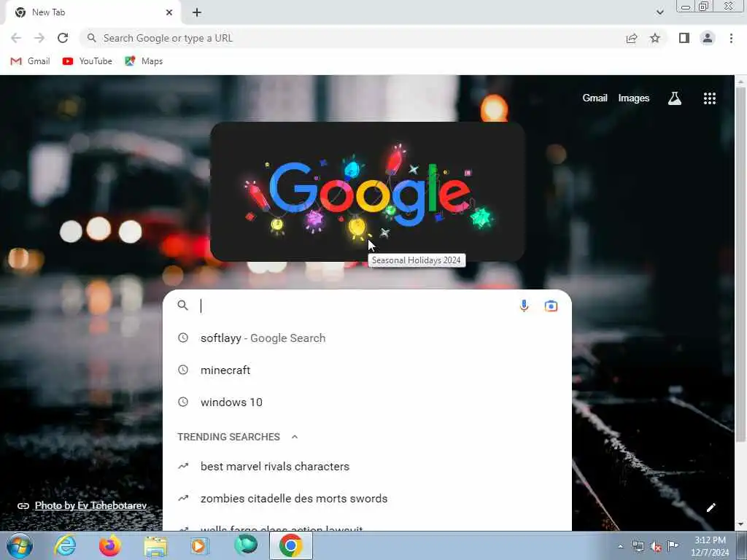Open File Explorer from the taskbar

tap(155, 546)
